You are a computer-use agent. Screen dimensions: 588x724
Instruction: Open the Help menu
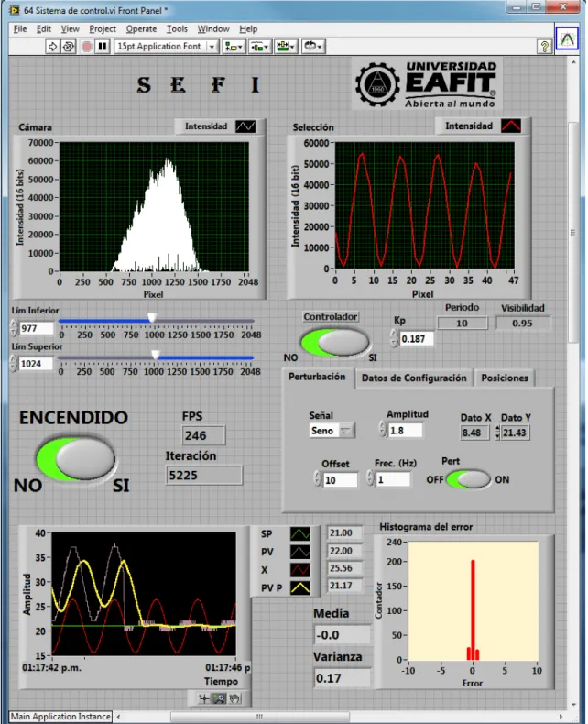[248, 29]
